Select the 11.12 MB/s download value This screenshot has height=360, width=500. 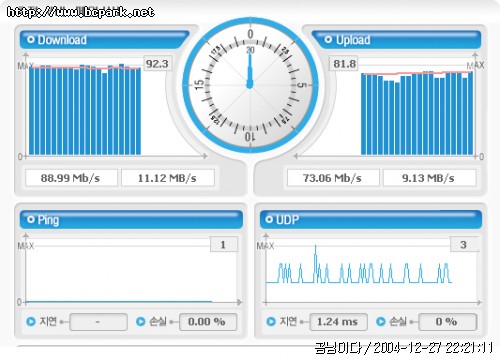[167, 178]
